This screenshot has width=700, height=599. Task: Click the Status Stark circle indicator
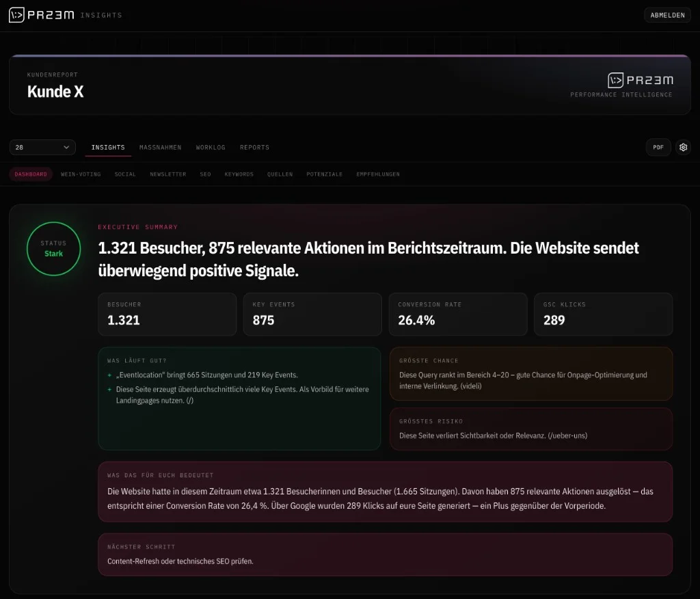[53, 249]
